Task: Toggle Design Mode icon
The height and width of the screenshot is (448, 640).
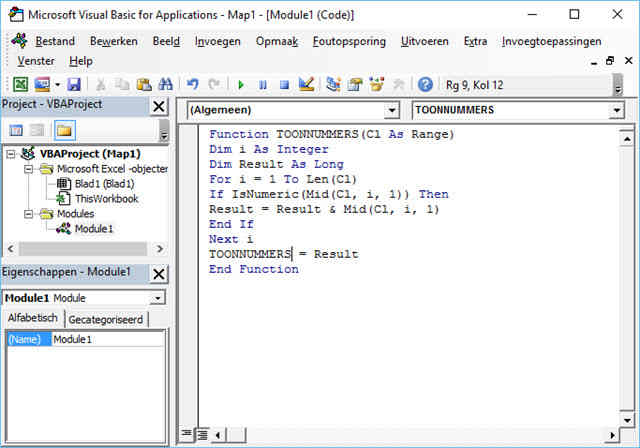Action: 306,84
